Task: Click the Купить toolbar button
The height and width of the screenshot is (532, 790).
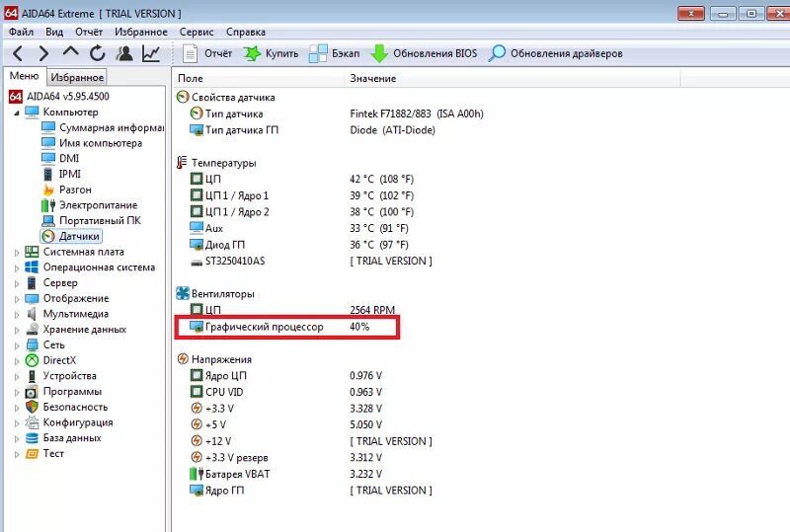Action: (271, 53)
